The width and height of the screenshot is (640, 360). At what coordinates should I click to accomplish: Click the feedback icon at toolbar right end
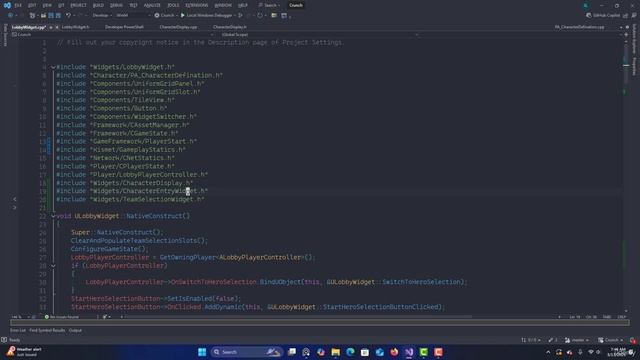(634, 15)
